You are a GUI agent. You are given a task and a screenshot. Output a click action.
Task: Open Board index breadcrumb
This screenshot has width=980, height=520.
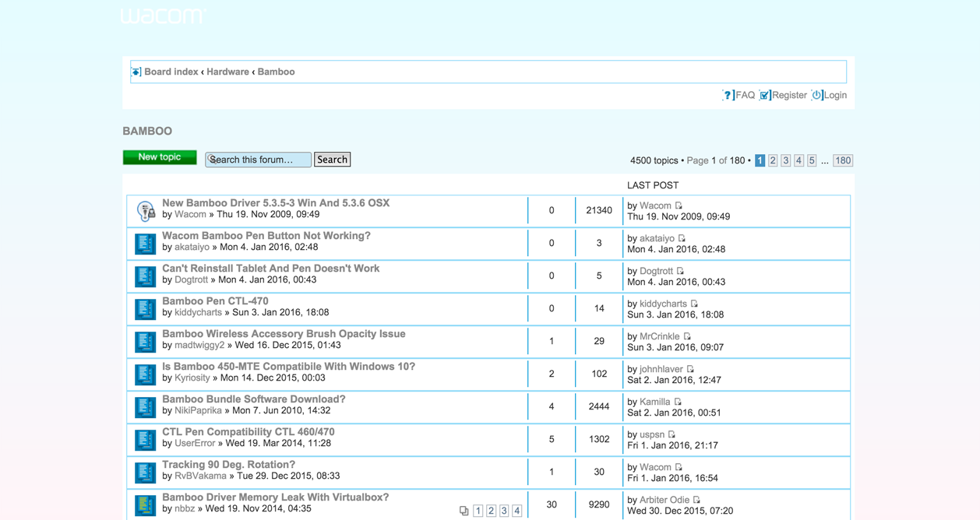(171, 72)
